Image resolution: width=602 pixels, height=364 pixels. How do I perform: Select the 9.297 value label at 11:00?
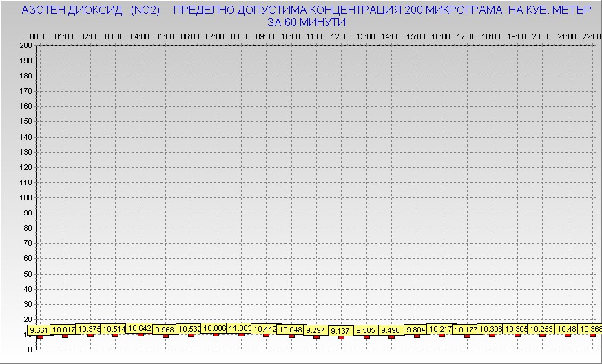point(315,330)
